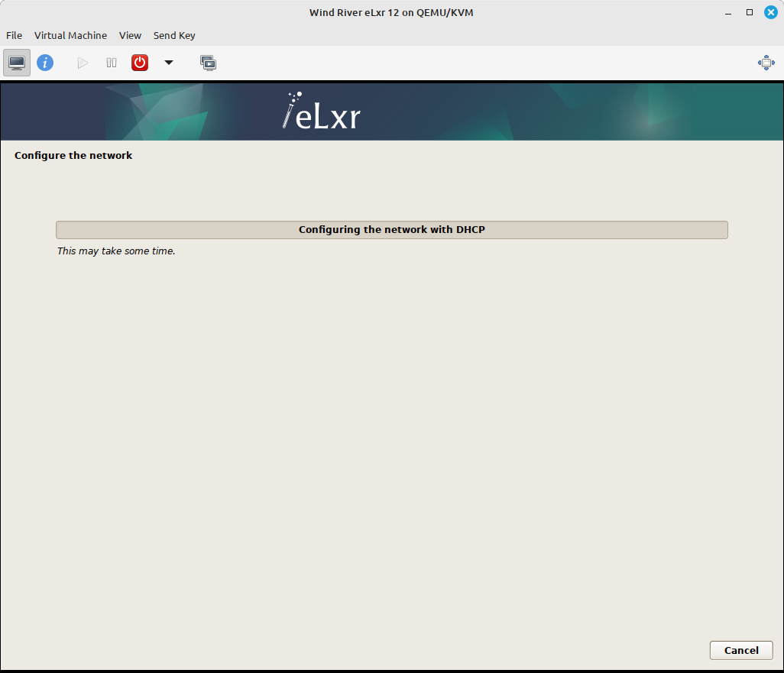This screenshot has width=784, height=673.
Task: Show the graphical console view
Action: [16, 62]
